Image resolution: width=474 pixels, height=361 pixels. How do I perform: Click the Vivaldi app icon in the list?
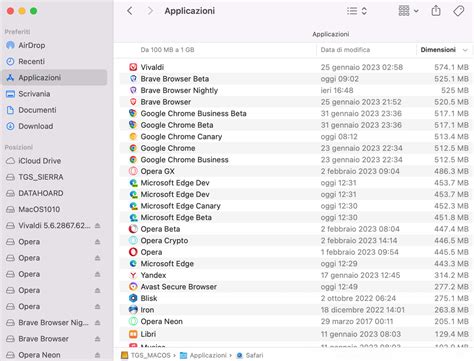[133, 67]
